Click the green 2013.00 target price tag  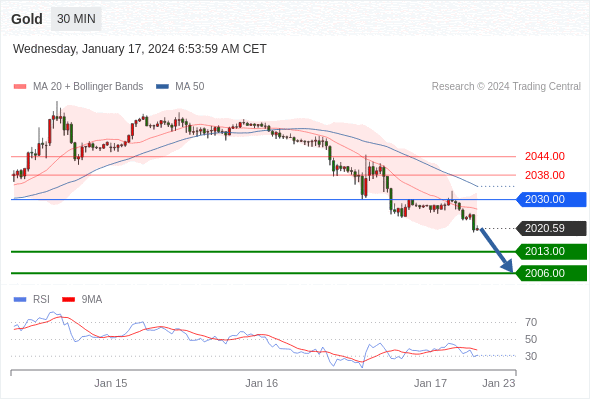point(551,251)
